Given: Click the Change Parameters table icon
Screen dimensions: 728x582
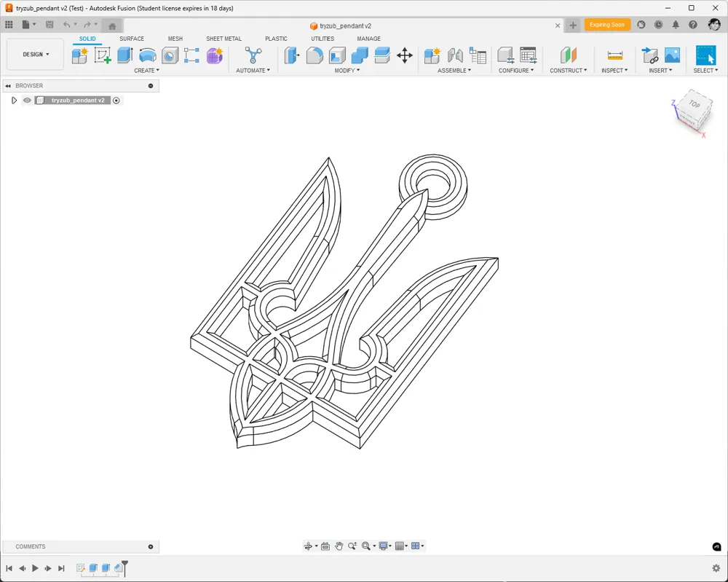Looking at the screenshot, I should (528, 55).
